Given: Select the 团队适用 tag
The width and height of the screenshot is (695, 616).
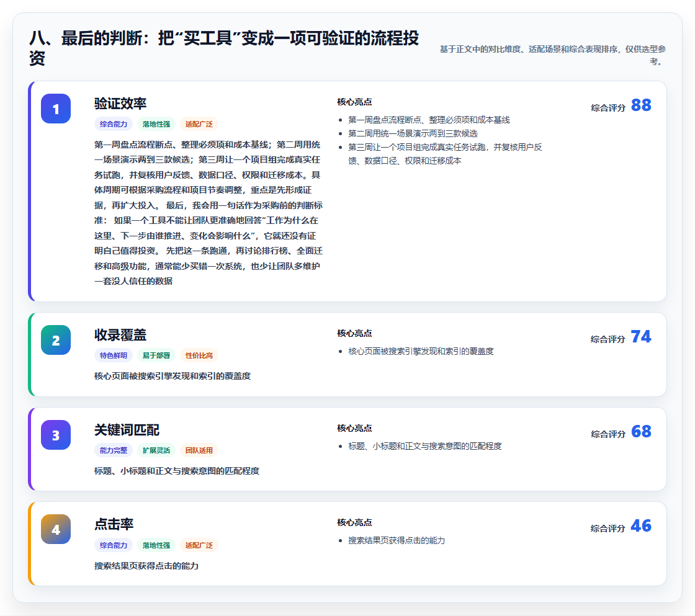Looking at the screenshot, I should coord(199,450).
